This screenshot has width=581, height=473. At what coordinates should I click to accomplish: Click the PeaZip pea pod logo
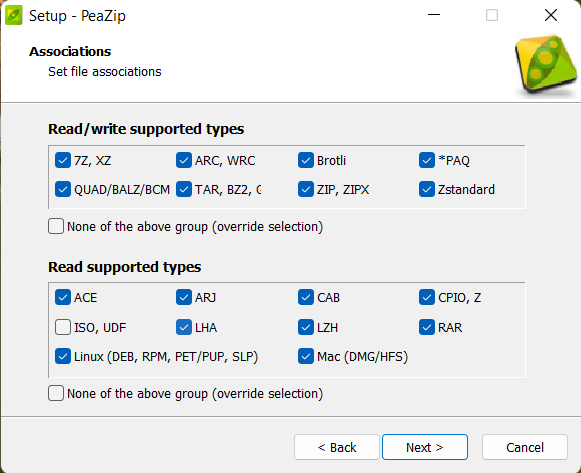(x=545, y=65)
